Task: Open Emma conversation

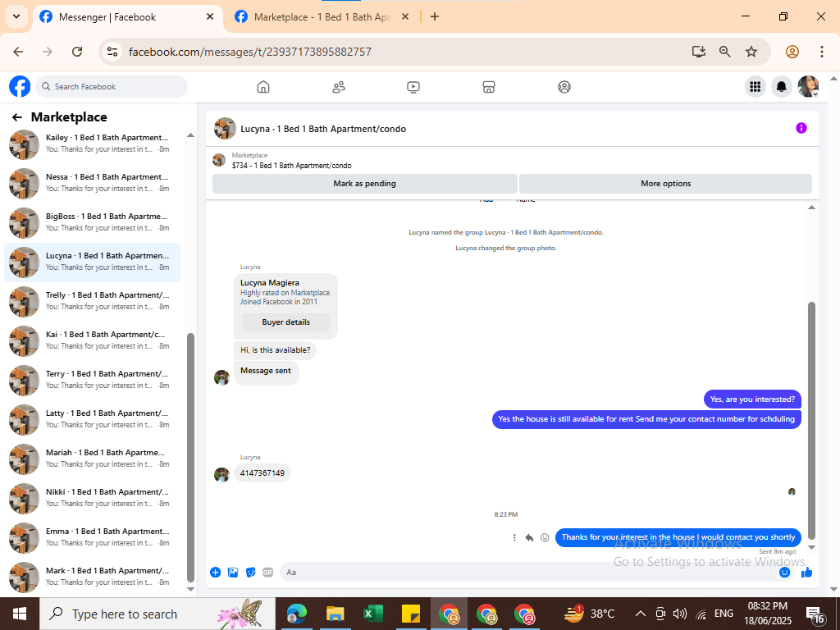Action: tap(92, 537)
